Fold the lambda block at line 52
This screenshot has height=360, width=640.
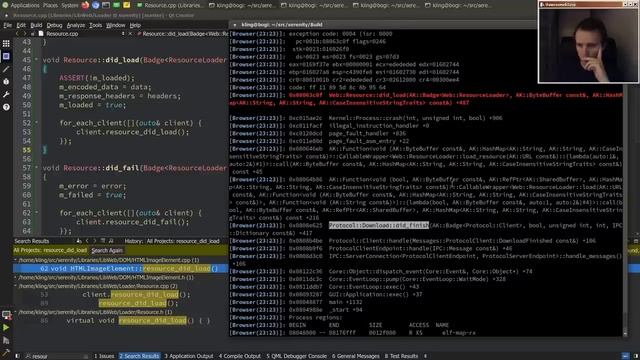pos(37,122)
